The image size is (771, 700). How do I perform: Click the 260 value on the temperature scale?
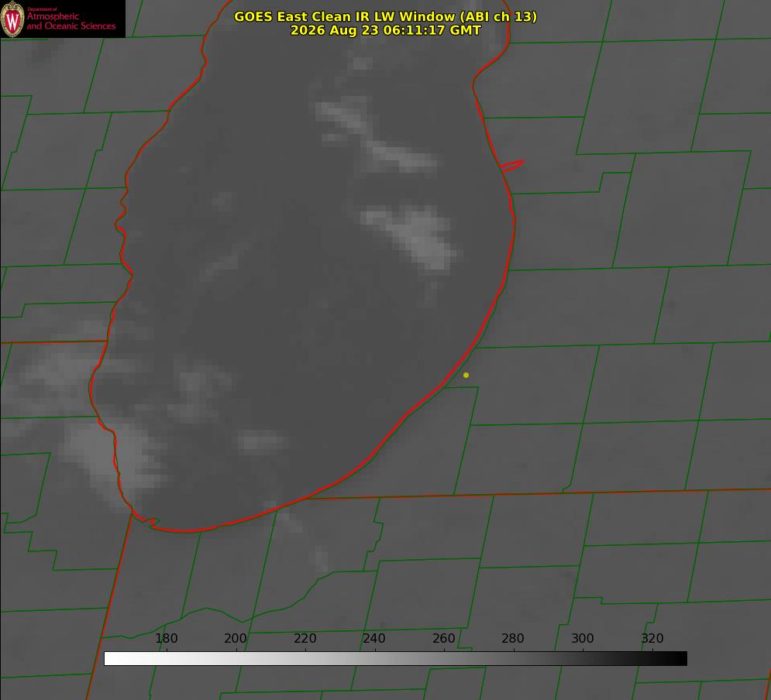443,638
